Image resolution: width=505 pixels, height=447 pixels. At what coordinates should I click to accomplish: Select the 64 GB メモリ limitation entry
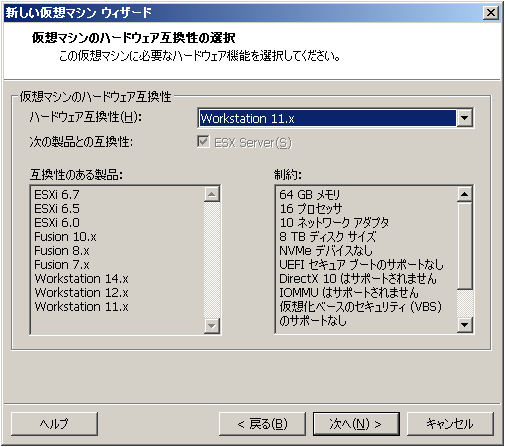coord(309,194)
